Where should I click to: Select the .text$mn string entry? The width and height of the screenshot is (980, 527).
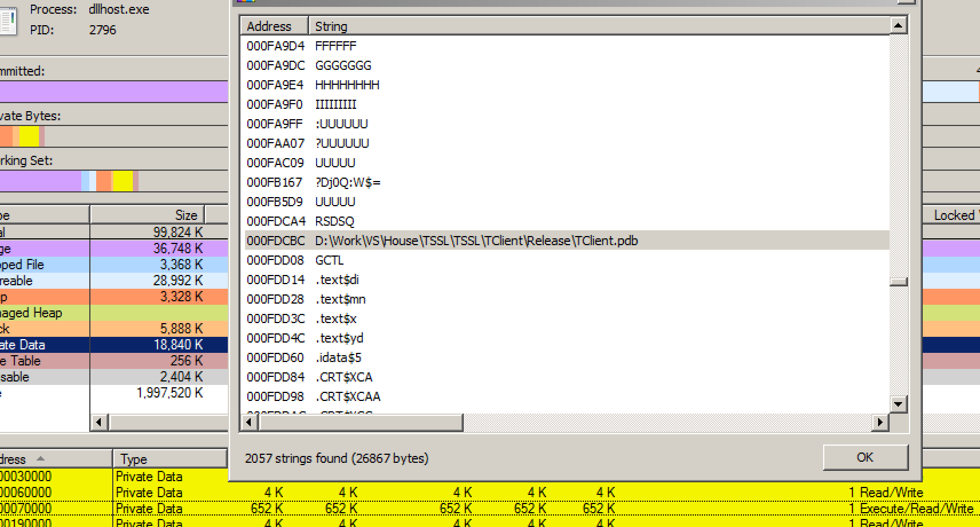point(340,299)
